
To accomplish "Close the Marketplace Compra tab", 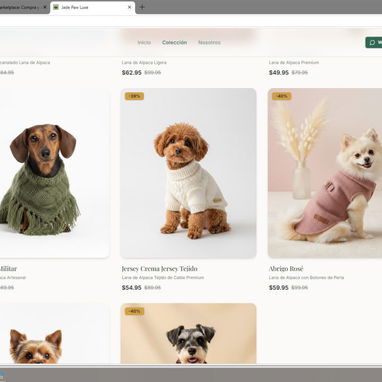I will pyautogui.click(x=45, y=7).
